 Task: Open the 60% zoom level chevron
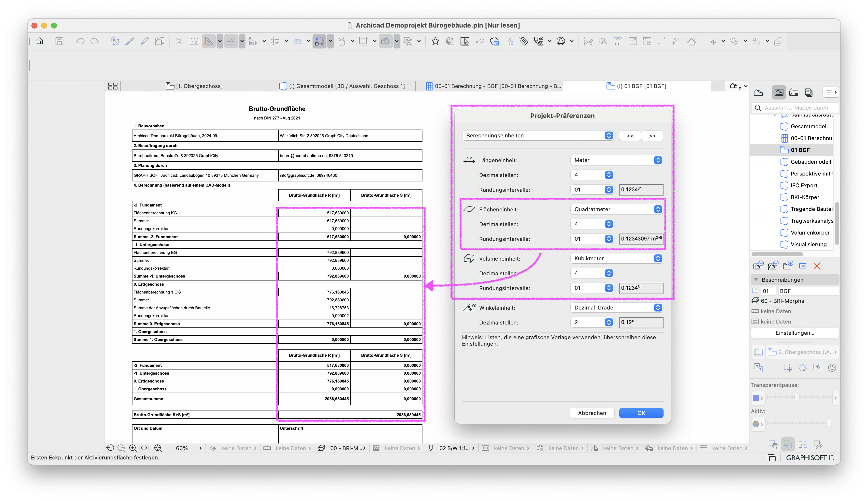coord(201,448)
